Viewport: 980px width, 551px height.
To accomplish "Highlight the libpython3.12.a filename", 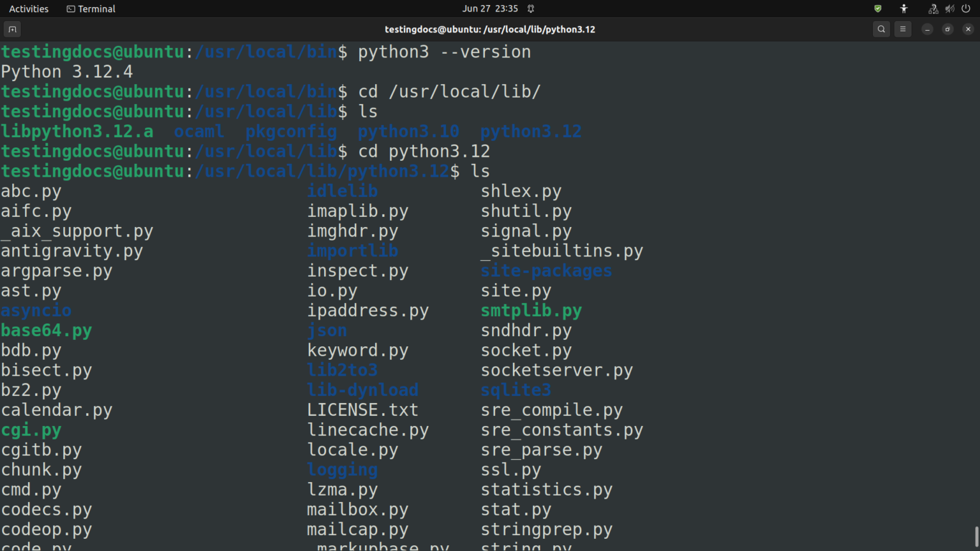I will pos(77,131).
